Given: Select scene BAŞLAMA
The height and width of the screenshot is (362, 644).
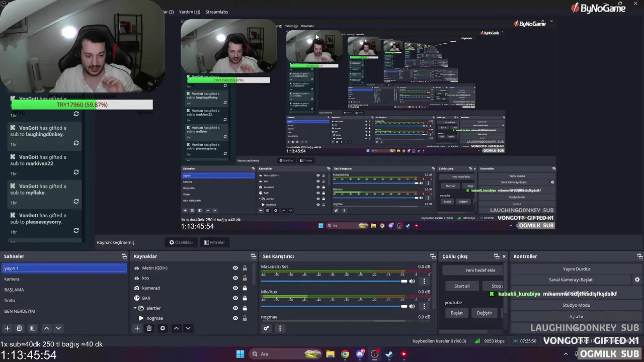Looking at the screenshot, I should (x=64, y=290).
